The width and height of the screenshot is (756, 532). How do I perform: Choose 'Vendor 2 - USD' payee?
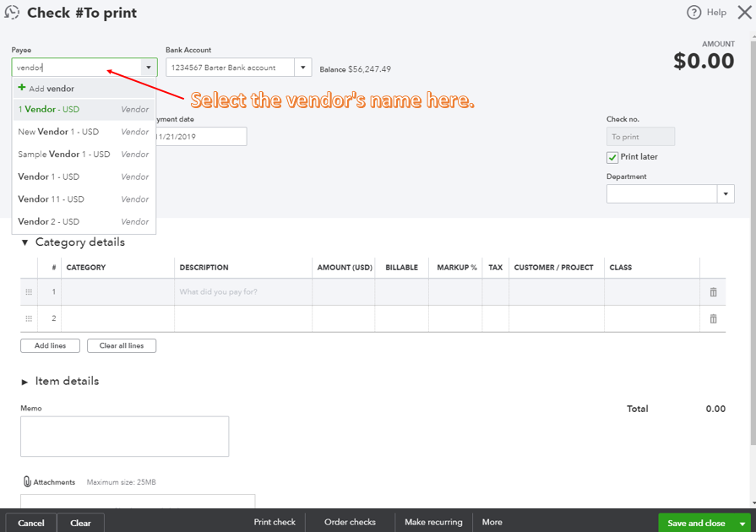[84, 221]
